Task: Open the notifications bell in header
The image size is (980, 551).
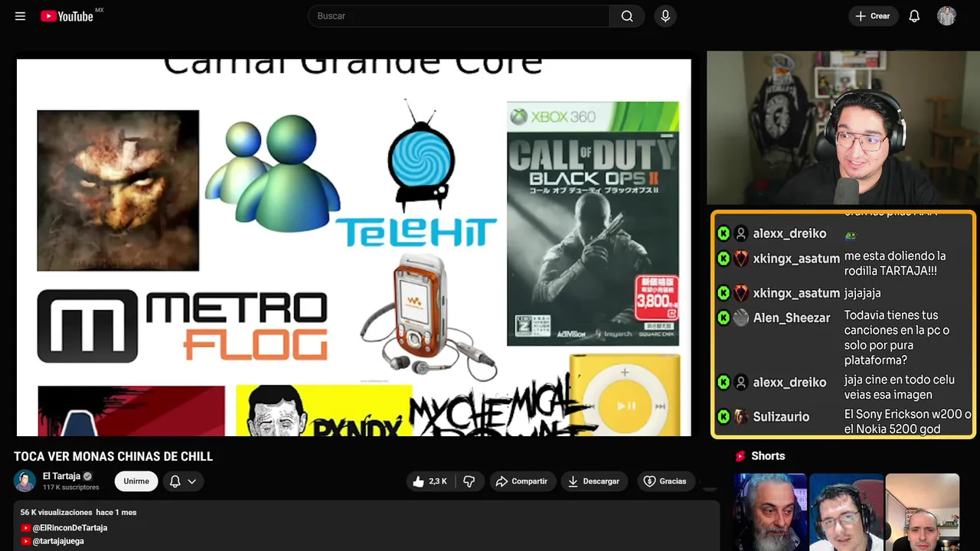Action: [914, 16]
